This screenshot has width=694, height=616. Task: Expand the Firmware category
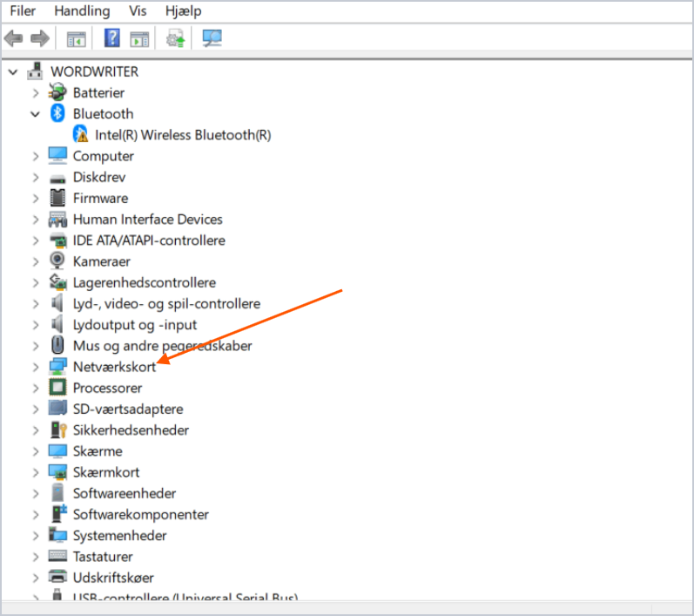pyautogui.click(x=36, y=199)
